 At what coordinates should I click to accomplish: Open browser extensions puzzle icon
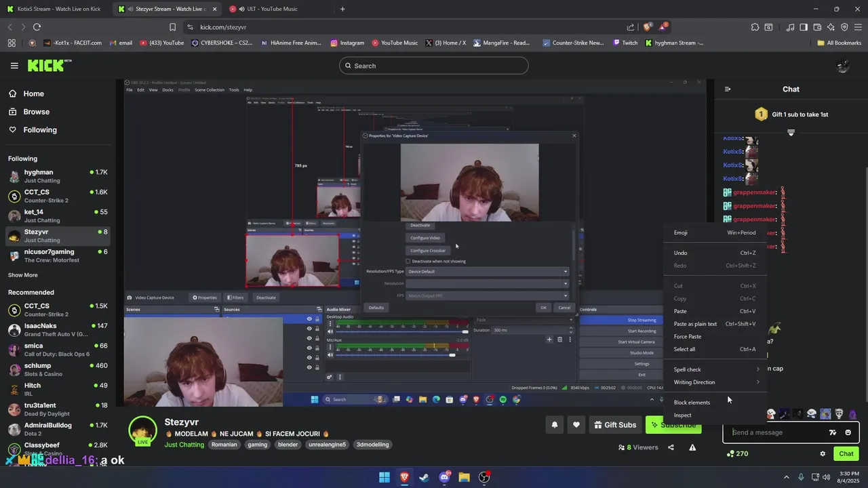tap(755, 27)
